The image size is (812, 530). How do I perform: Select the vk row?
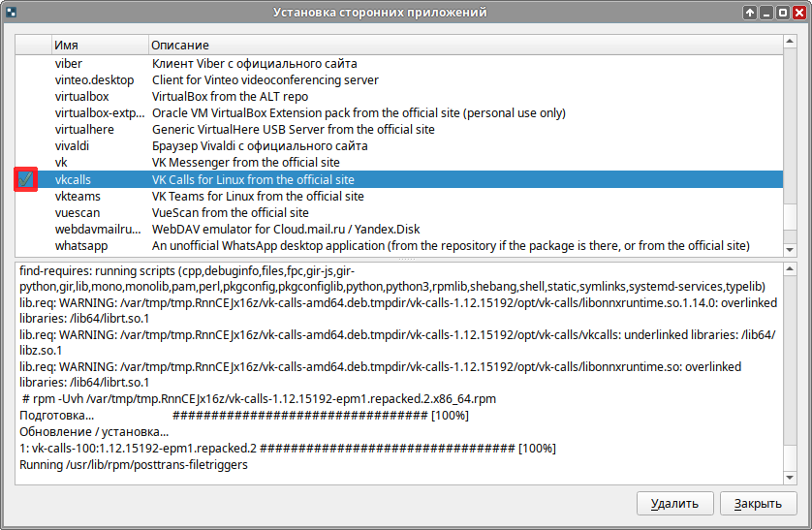pos(399,163)
